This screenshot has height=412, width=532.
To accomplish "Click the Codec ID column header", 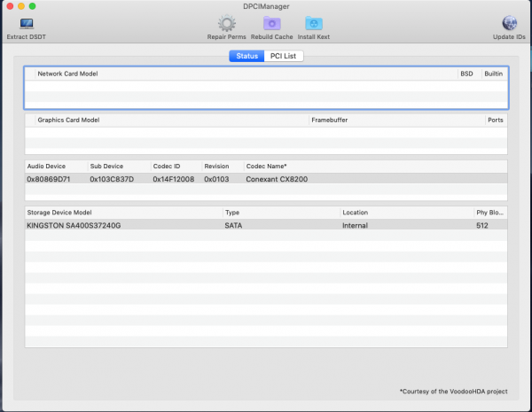I will [166, 166].
